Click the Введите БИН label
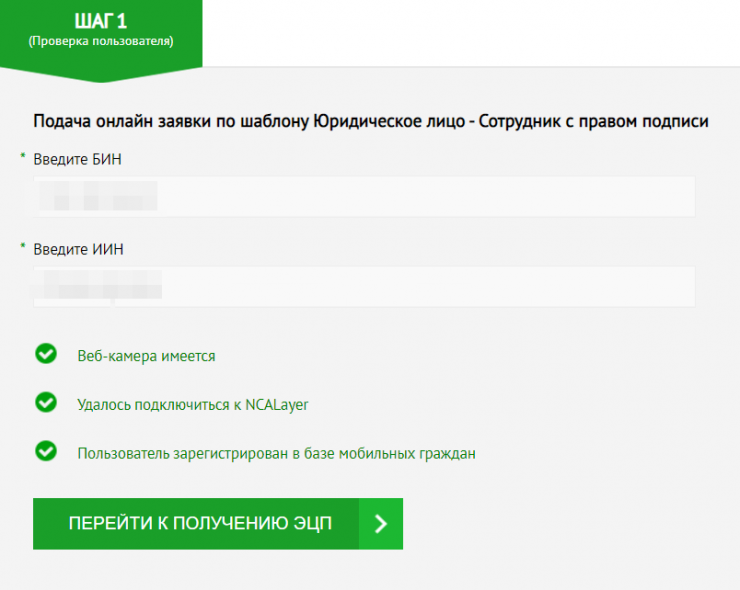 click(x=78, y=159)
